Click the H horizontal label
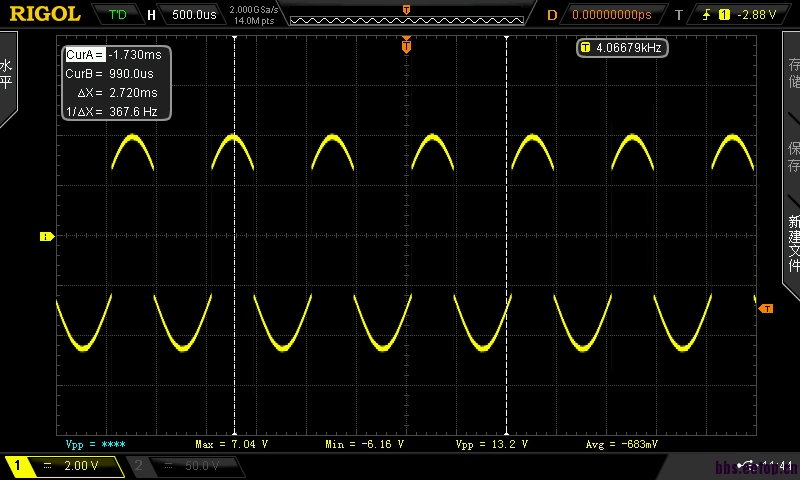 pos(151,15)
